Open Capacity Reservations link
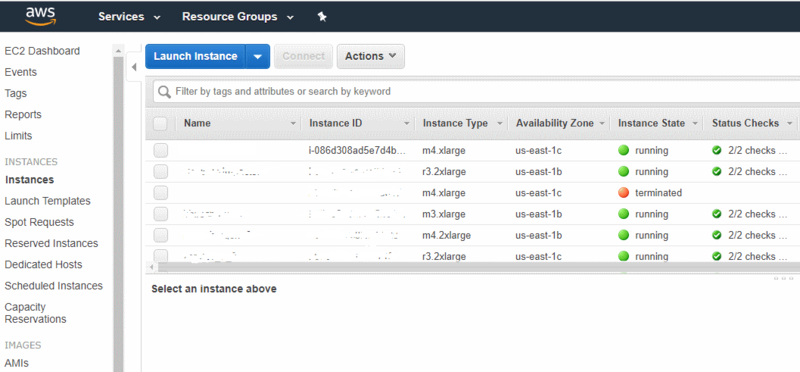Screen dimensions: 800x372 (x=35, y=313)
